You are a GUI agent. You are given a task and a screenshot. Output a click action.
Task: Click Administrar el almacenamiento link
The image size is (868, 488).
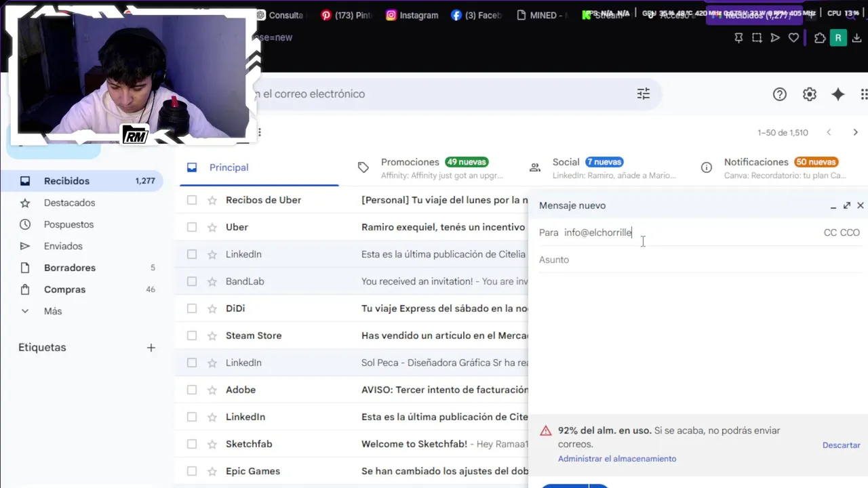[617, 459]
